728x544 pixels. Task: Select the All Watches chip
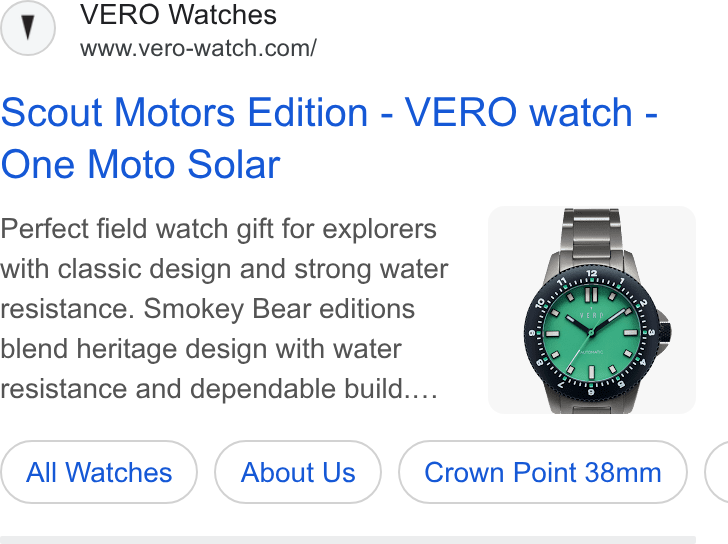[99, 472]
